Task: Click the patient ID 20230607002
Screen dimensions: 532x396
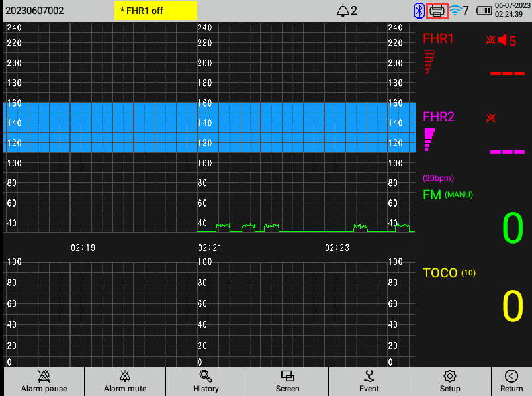Action: 34,11
